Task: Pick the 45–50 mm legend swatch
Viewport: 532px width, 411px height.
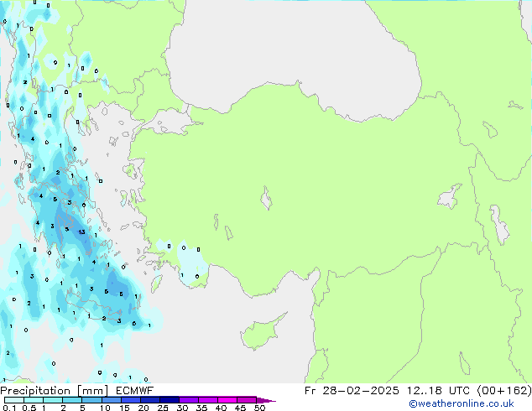Action: point(247,400)
